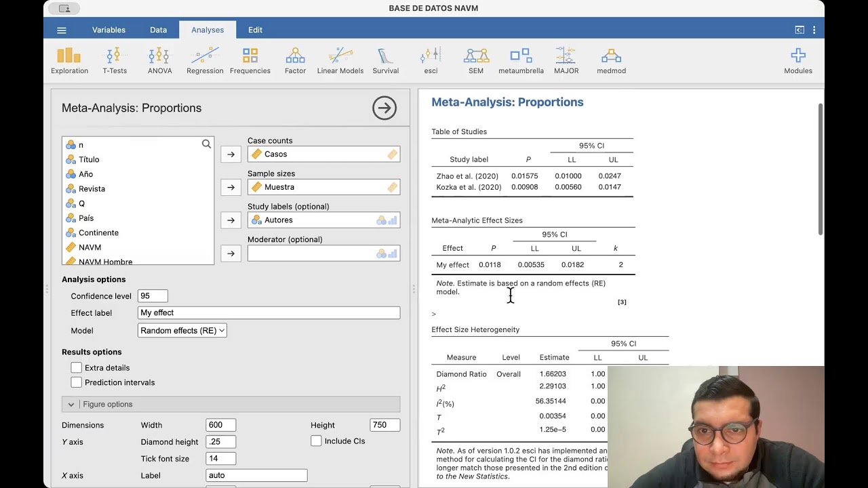Image resolution: width=868 pixels, height=488 pixels.
Task: Click the Effect label text field
Action: click(269, 313)
